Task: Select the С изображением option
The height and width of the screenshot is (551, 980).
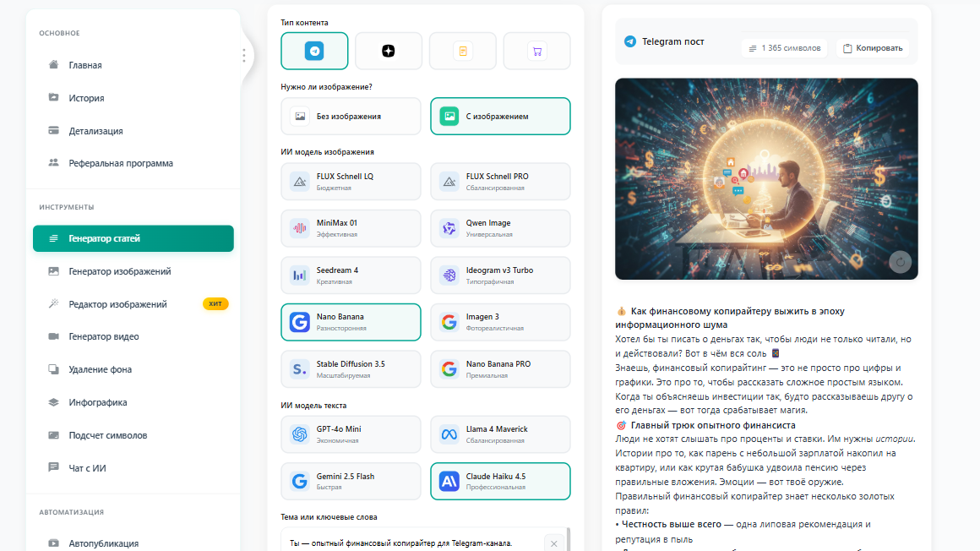Action: [x=499, y=117]
